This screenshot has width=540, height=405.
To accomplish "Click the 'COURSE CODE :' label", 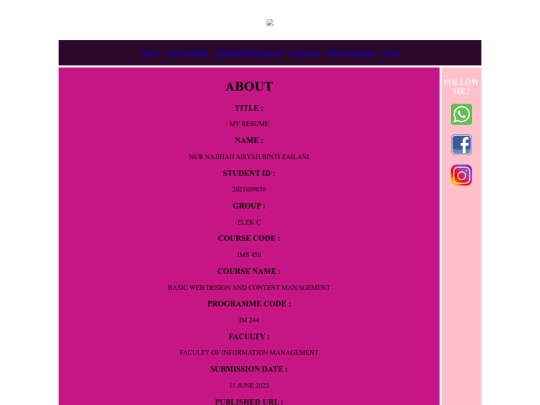I will pyautogui.click(x=249, y=238).
